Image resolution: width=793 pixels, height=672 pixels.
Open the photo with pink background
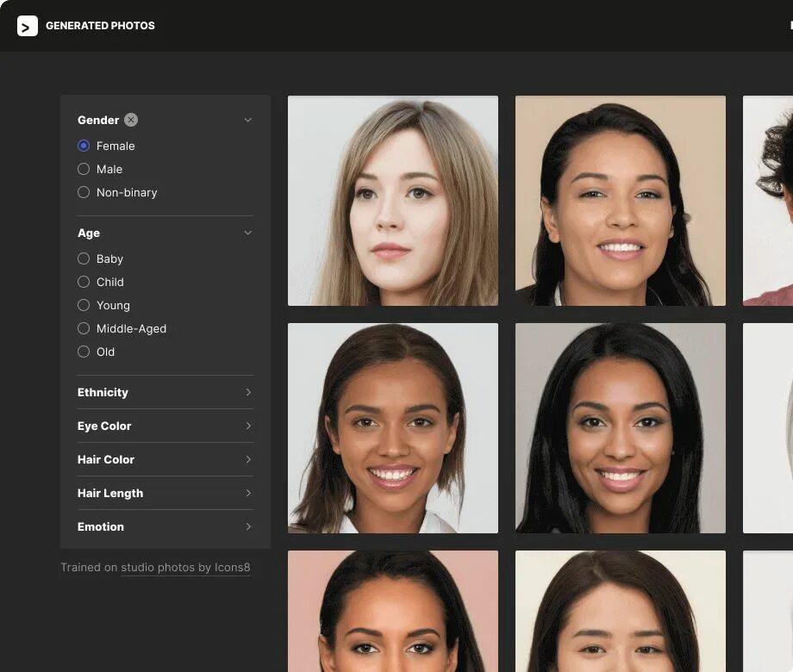(x=393, y=612)
